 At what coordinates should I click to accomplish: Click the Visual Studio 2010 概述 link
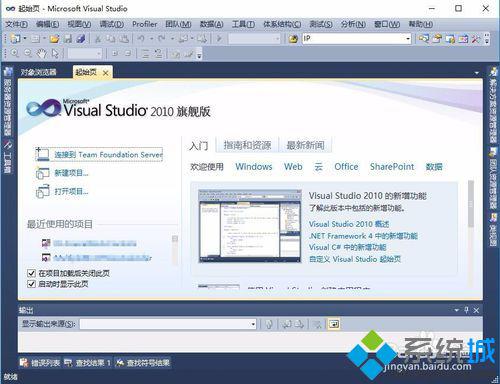tap(349, 224)
